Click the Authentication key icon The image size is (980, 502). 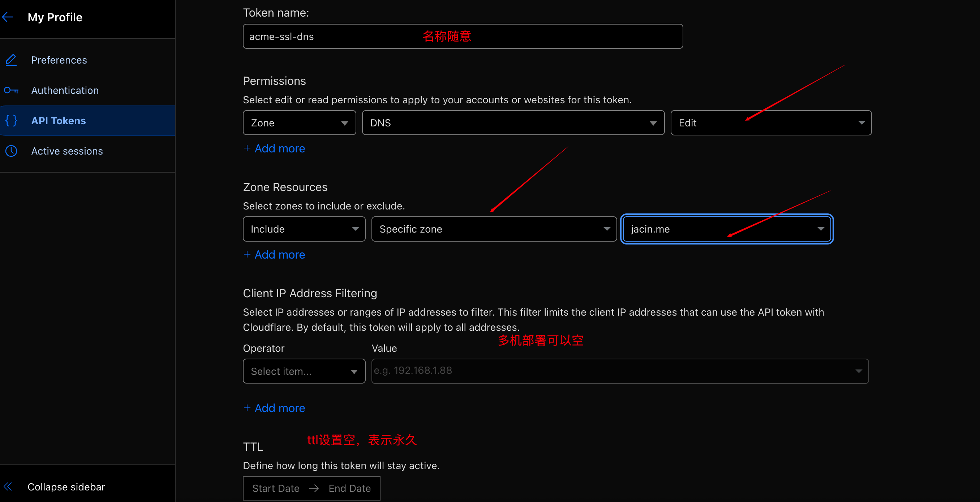click(11, 91)
